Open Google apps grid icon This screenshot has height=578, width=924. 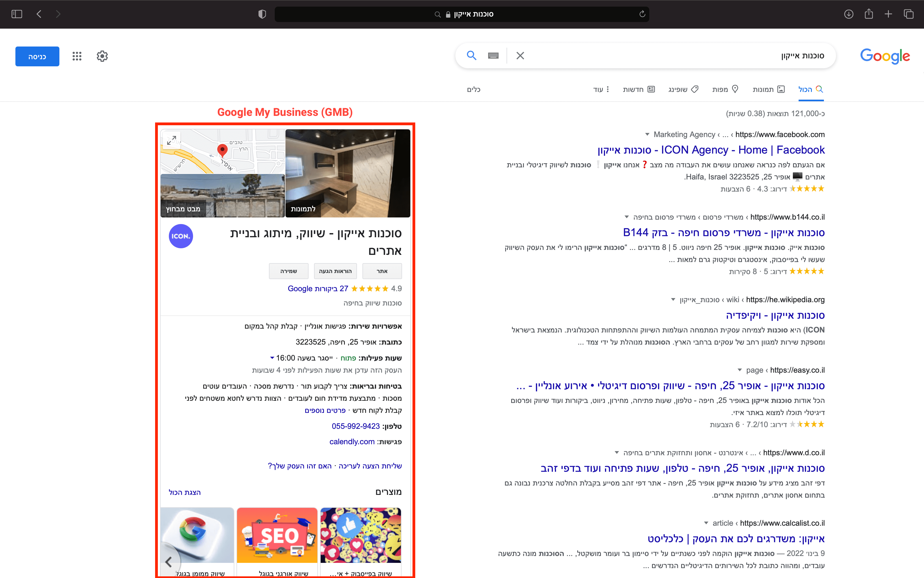77,56
